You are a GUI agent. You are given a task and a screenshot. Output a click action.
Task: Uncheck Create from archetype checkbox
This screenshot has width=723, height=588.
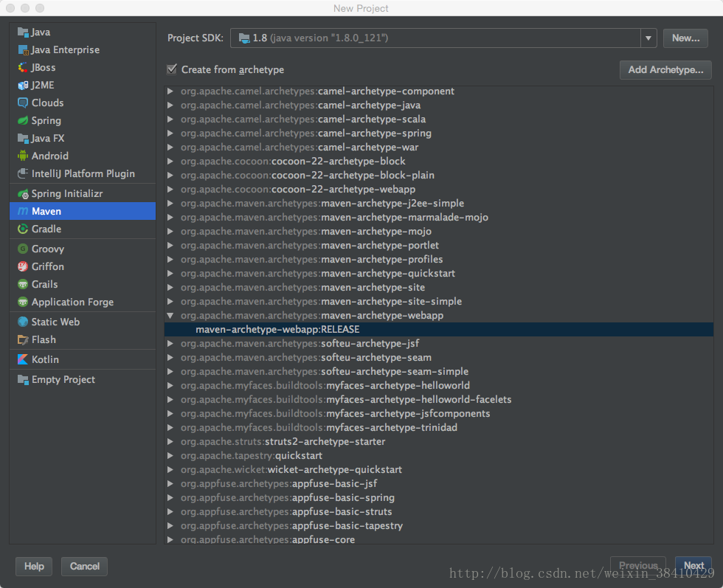(x=172, y=69)
